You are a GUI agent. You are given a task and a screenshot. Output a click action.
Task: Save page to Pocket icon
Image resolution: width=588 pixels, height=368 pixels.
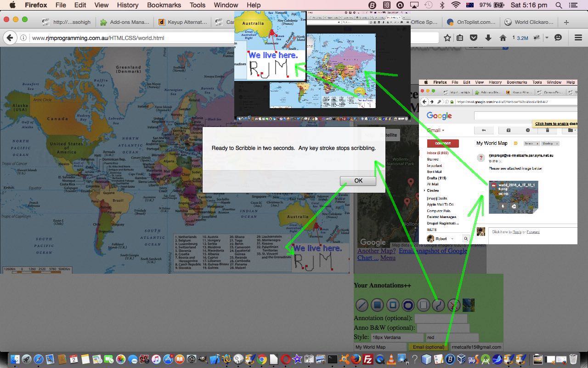[474, 38]
